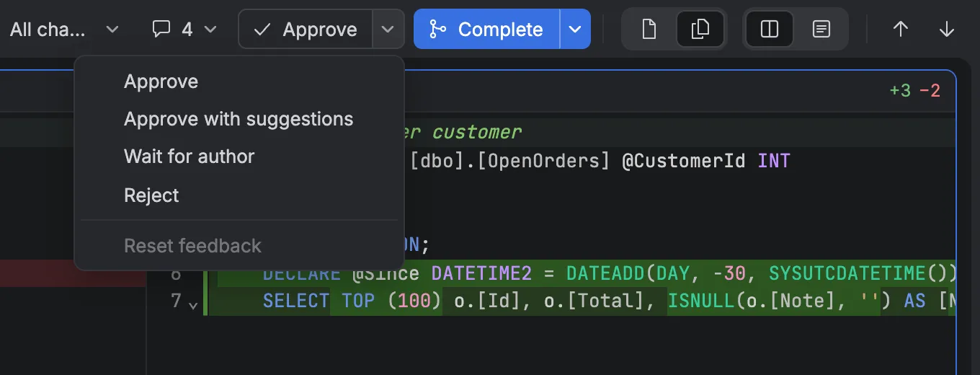
Task: Click line number 7 in the gutter
Action: [x=176, y=301]
